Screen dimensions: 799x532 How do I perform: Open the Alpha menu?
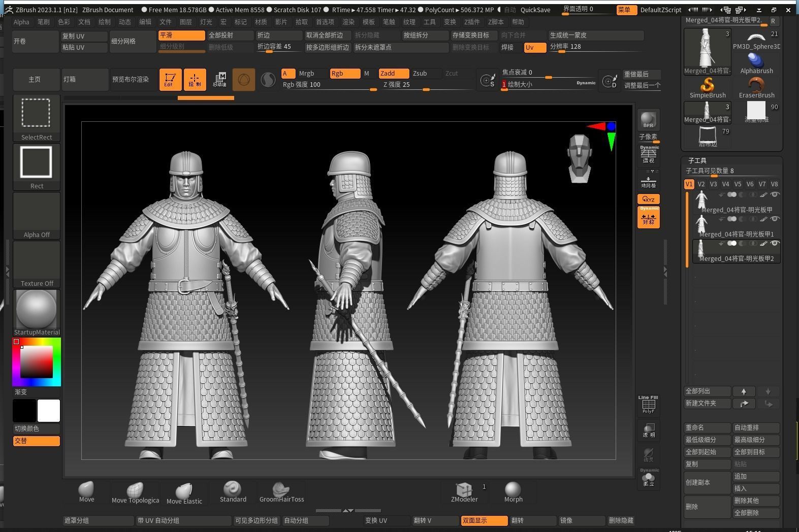tap(21, 22)
